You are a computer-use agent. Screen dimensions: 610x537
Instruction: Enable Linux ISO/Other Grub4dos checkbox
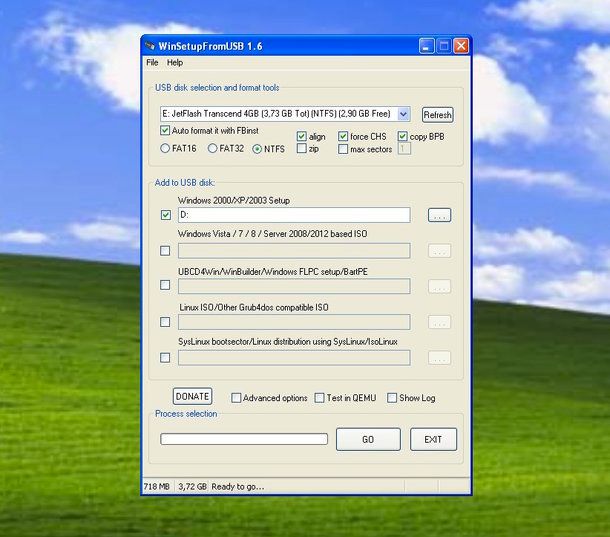point(165,322)
